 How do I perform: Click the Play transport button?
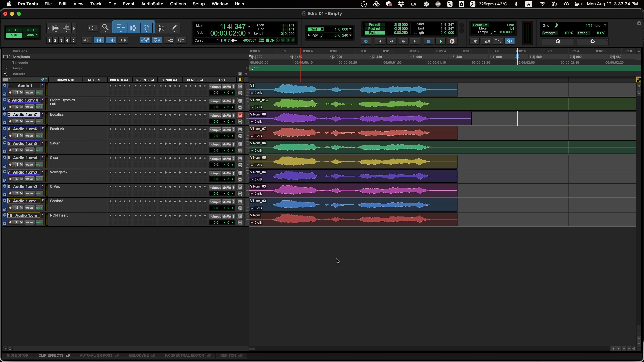pyautogui.click(x=440, y=41)
